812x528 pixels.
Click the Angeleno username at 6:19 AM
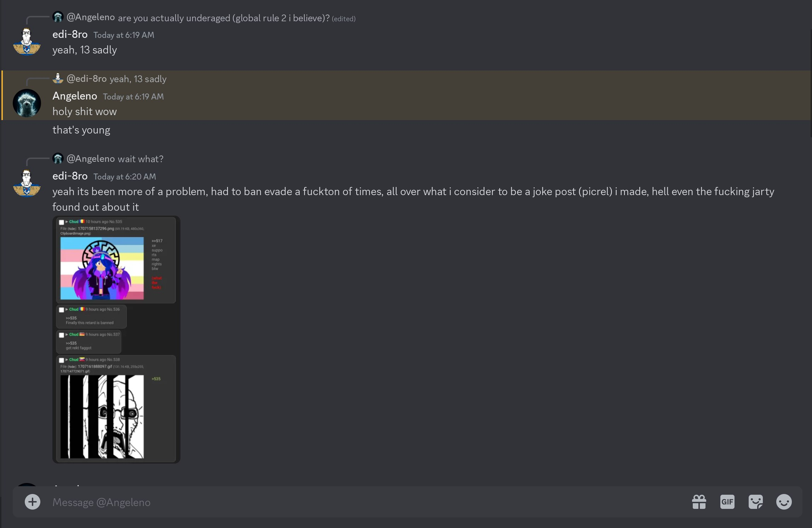pos(75,96)
